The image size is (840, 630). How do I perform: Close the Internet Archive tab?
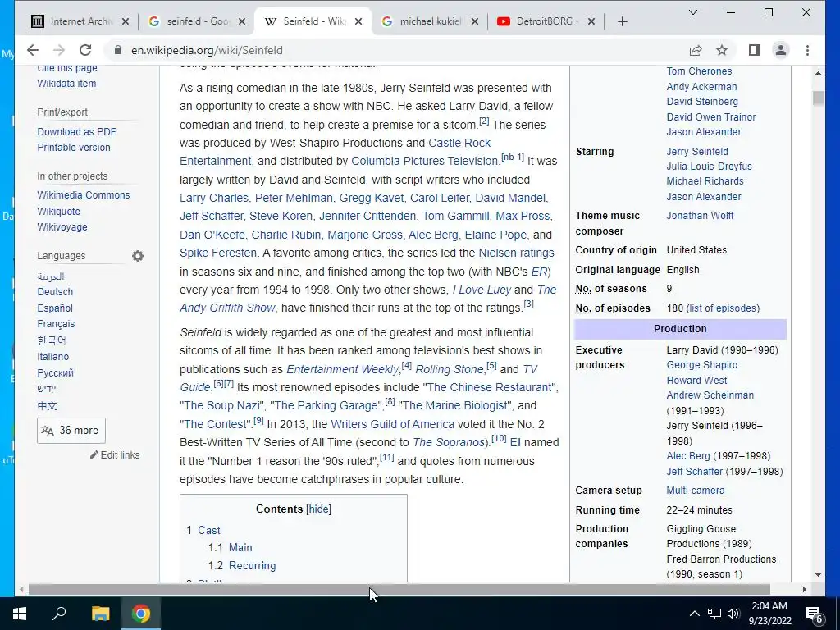click(x=126, y=21)
